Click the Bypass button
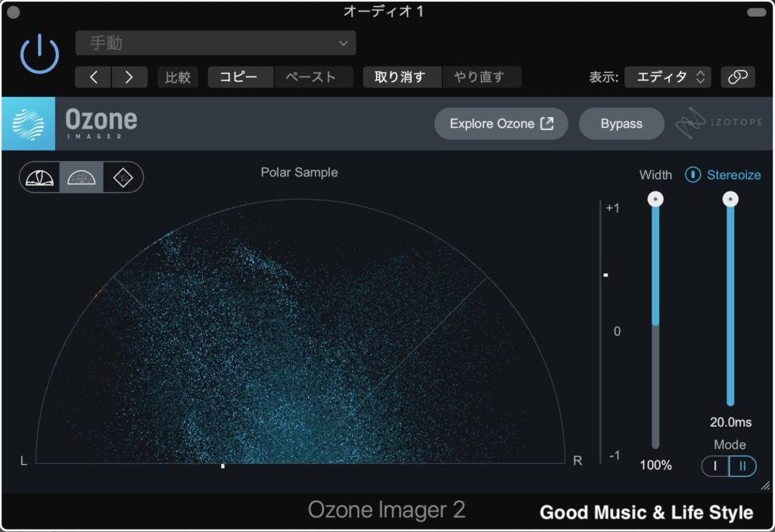This screenshot has width=775, height=532. coord(621,123)
